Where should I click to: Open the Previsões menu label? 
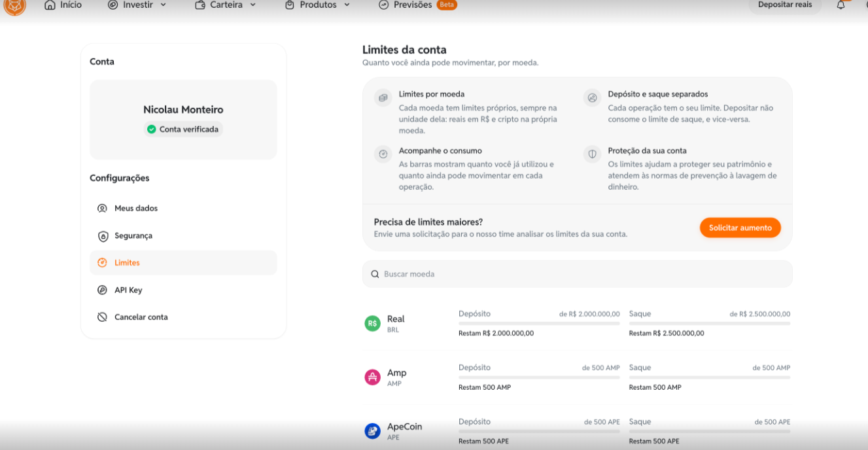413,5
